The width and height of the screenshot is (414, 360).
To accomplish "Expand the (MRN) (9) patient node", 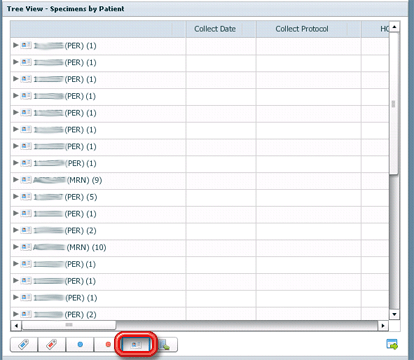I will coord(15,180).
